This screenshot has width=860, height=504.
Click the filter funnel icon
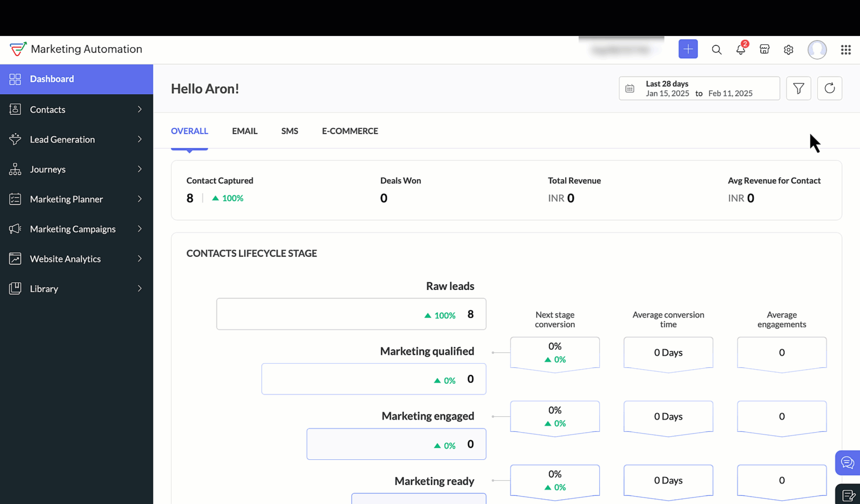(798, 88)
